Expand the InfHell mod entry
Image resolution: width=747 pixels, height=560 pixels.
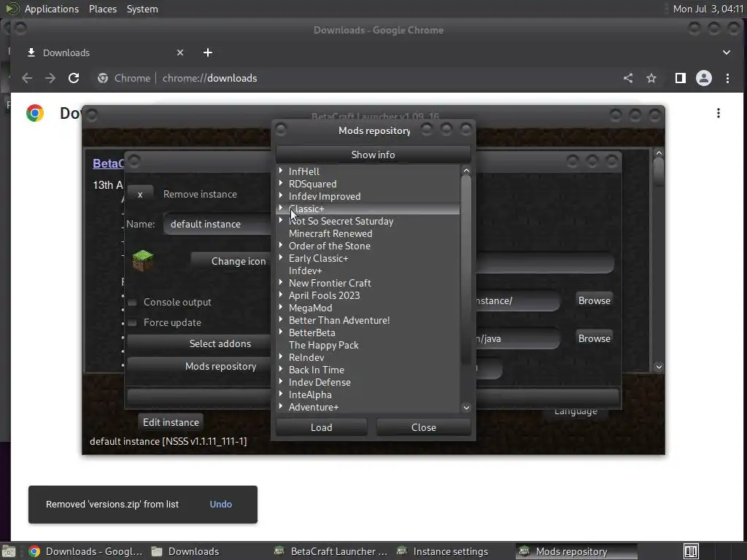point(281,171)
